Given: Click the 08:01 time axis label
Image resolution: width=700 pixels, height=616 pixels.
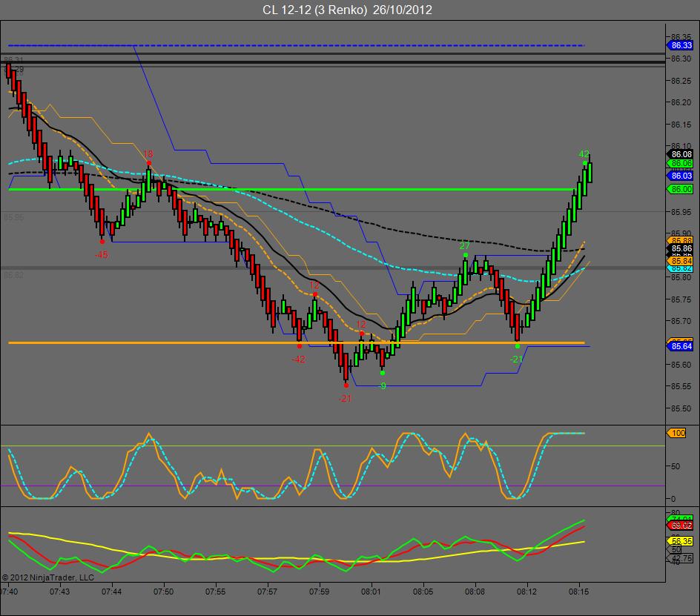Looking at the screenshot, I should click(x=371, y=592).
